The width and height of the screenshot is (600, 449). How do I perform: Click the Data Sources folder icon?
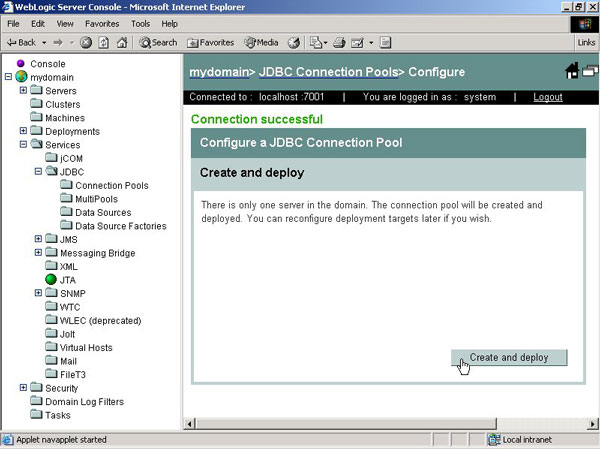coord(66,211)
